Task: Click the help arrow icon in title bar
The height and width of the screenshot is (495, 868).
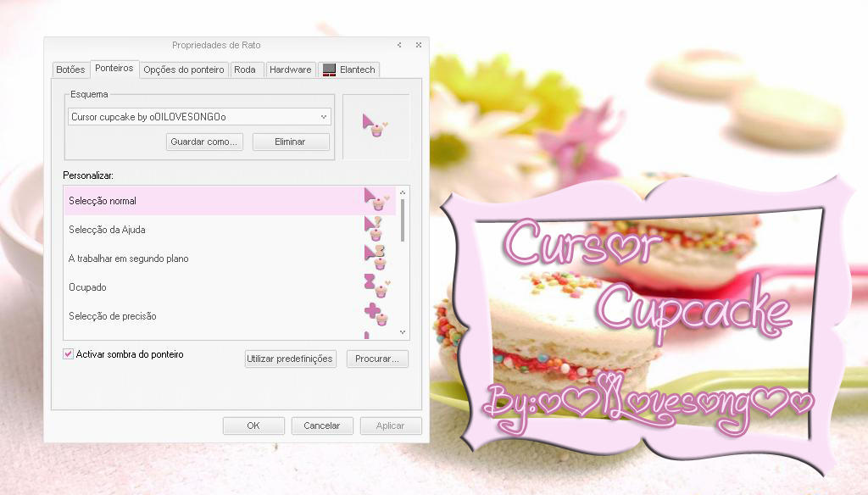Action: pos(398,45)
